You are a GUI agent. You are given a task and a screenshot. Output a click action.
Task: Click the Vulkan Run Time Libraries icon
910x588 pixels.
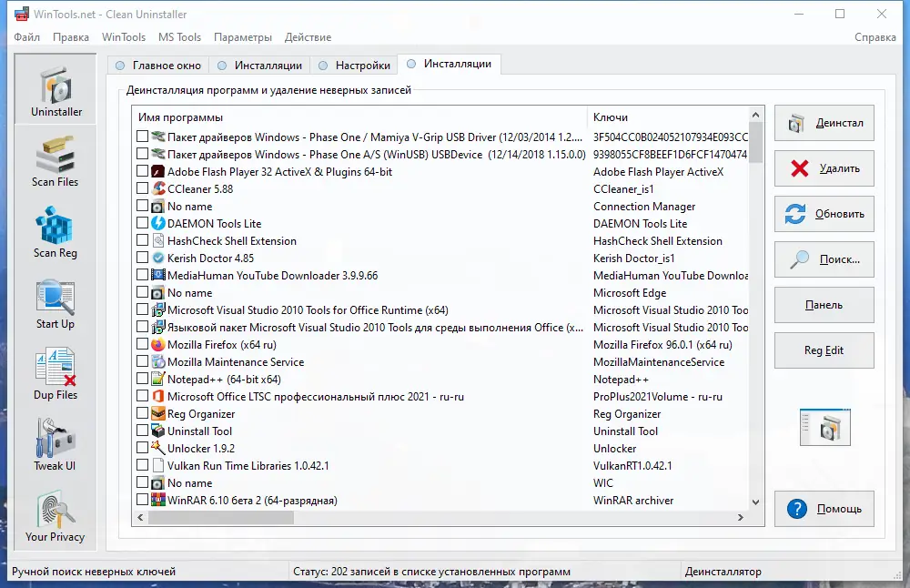(x=157, y=465)
